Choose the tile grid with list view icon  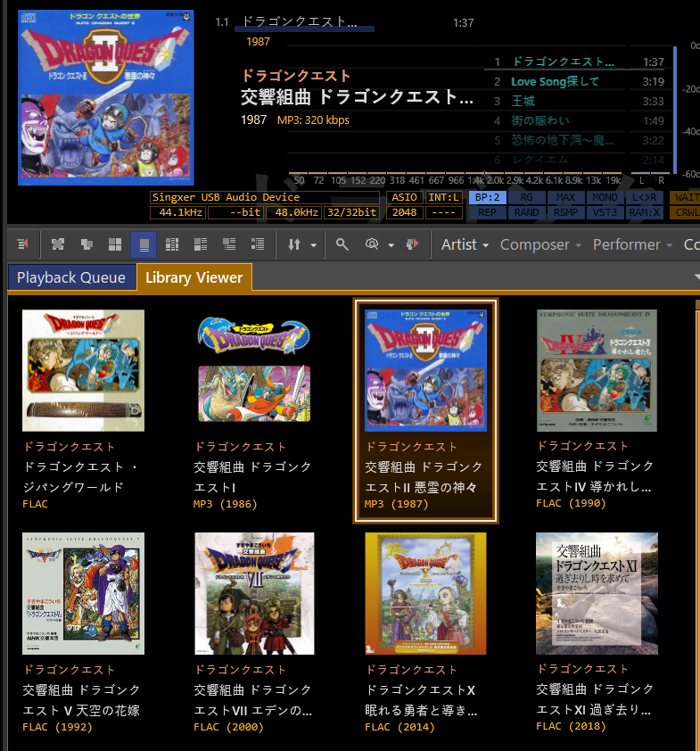[172, 244]
